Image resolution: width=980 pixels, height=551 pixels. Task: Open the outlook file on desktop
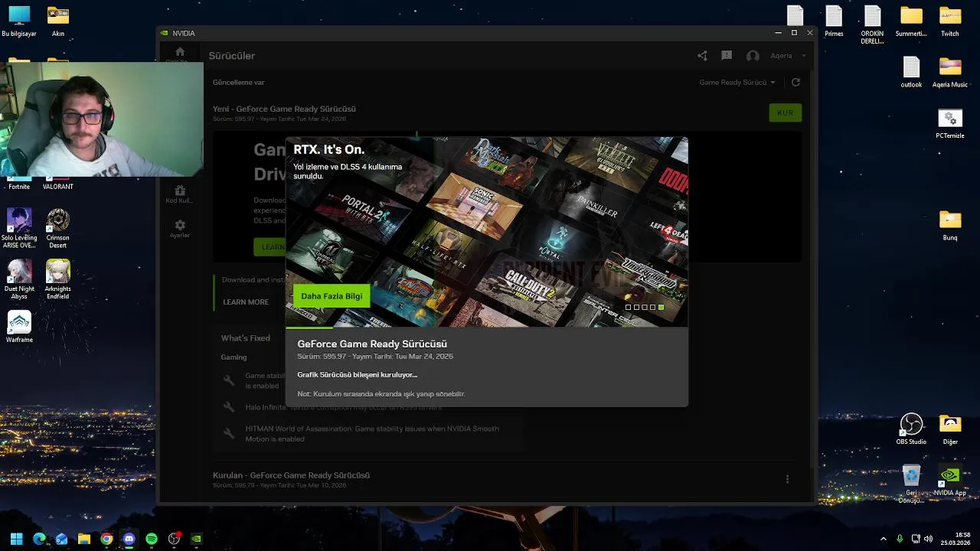click(x=911, y=73)
